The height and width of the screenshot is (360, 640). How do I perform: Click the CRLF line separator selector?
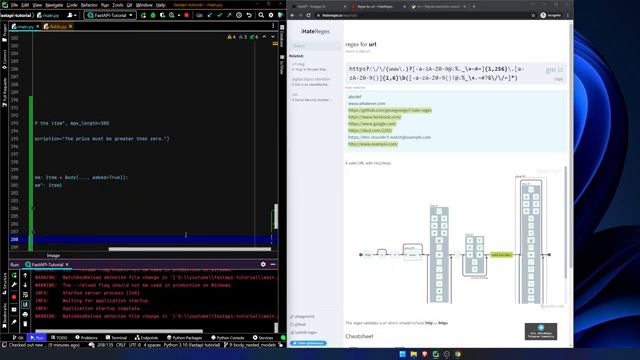click(121, 345)
